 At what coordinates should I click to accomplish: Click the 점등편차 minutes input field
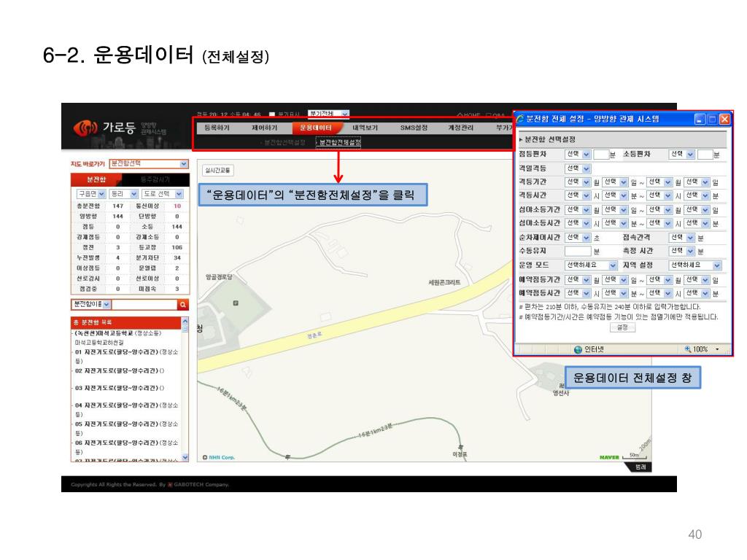click(601, 155)
